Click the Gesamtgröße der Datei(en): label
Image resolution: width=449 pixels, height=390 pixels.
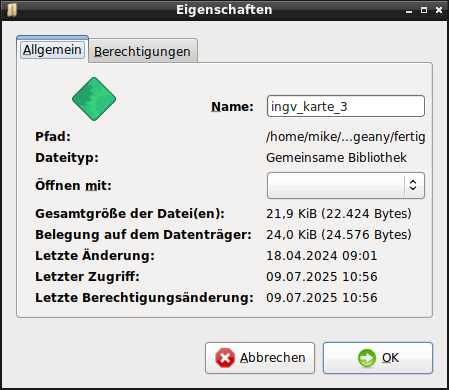coord(130,214)
